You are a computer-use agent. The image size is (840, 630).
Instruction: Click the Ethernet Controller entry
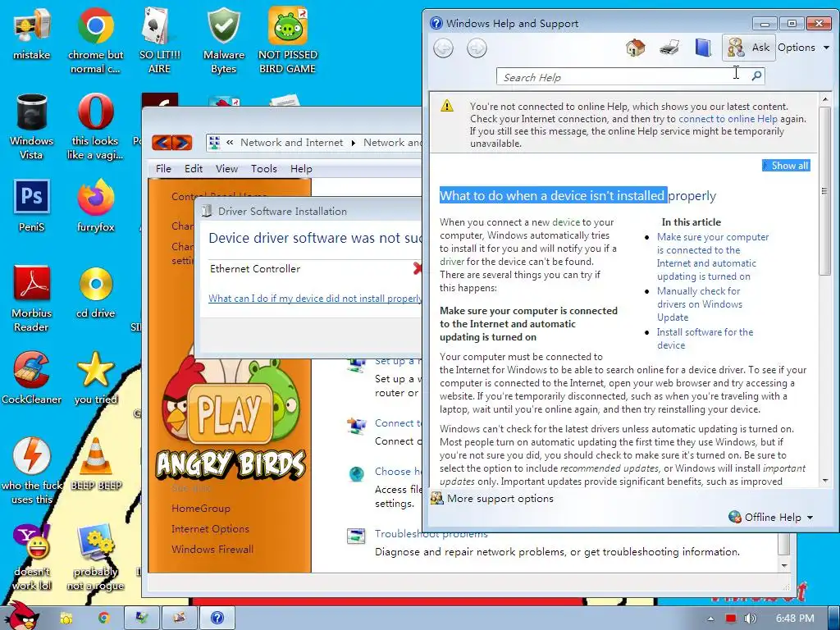pos(255,269)
